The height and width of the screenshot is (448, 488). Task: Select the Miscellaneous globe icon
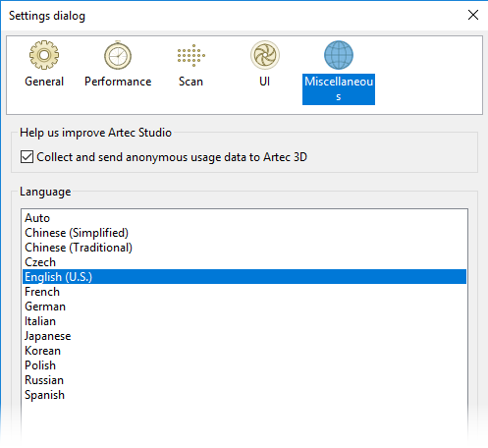pyautogui.click(x=339, y=55)
